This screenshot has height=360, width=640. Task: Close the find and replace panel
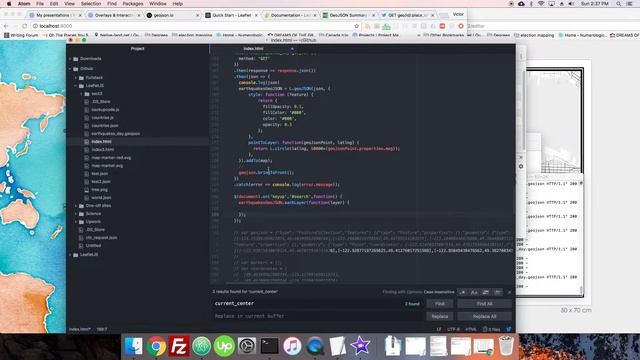509,292
